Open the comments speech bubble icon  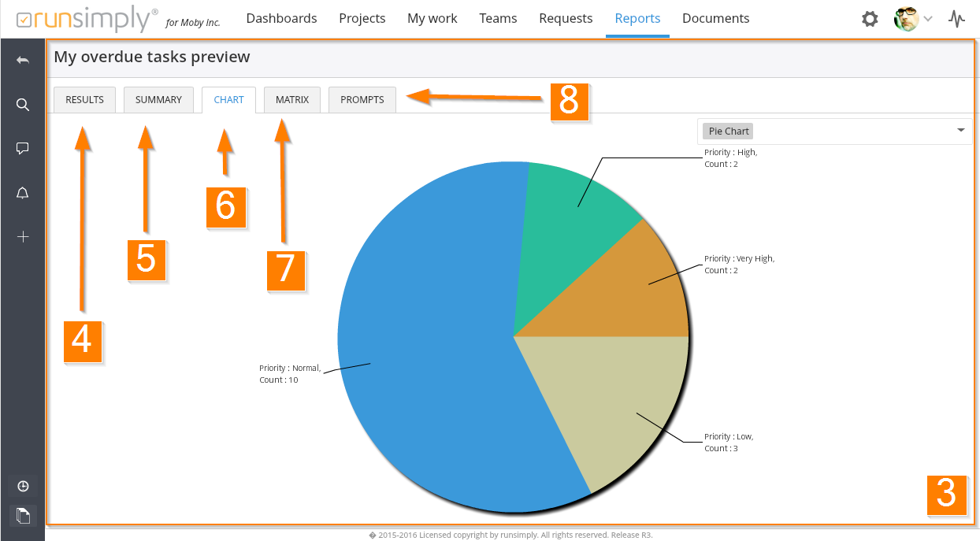(23, 149)
